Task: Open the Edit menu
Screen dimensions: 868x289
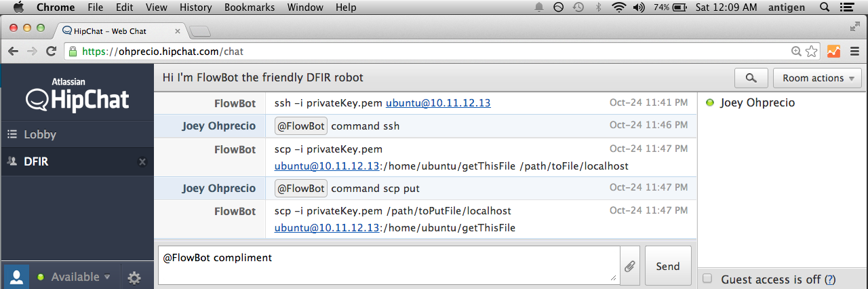Action: coord(125,7)
